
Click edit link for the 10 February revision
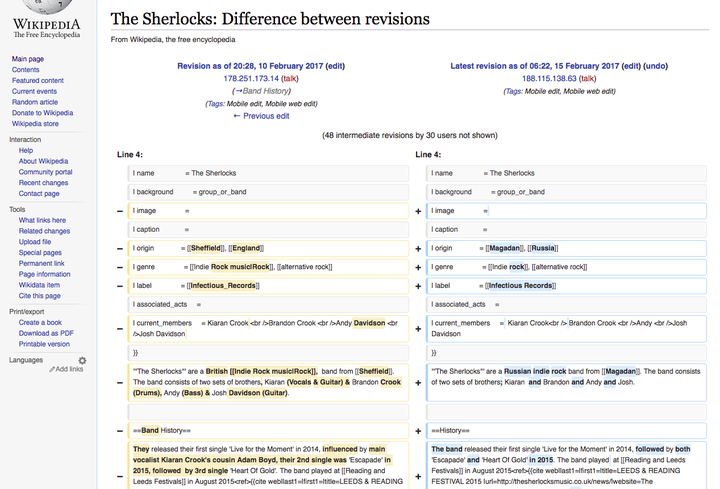pyautogui.click(x=335, y=66)
